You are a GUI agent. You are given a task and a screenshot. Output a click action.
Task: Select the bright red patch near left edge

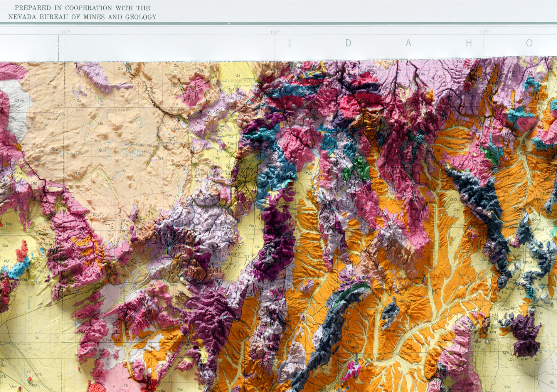coord(22,251)
